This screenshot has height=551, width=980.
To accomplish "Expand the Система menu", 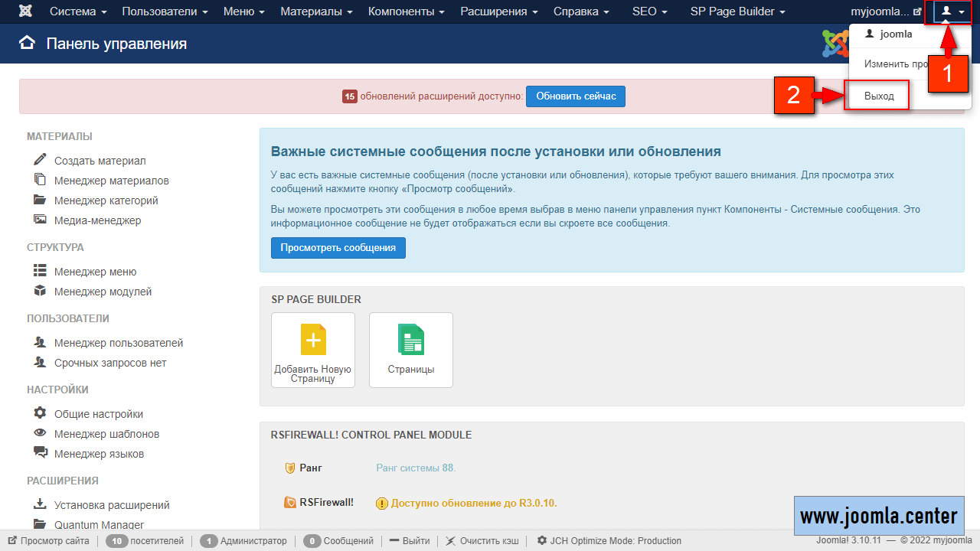I will 78,11.
